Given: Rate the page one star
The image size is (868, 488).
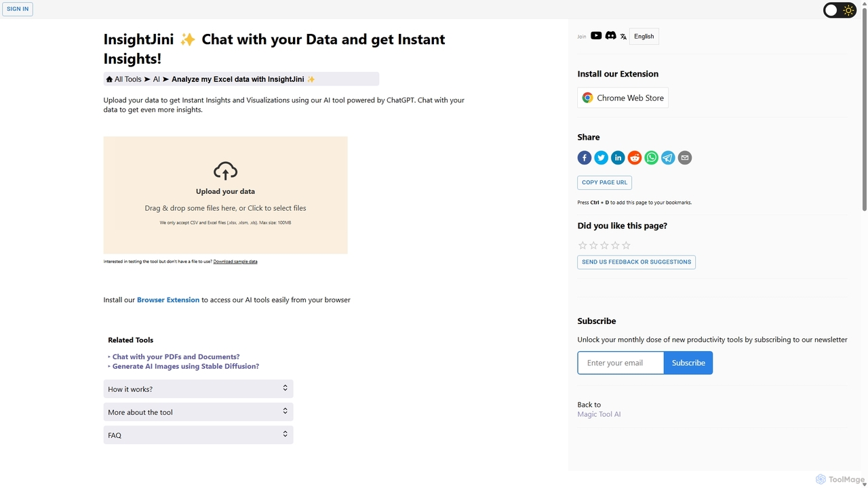Looking at the screenshot, I should pyautogui.click(x=583, y=245).
